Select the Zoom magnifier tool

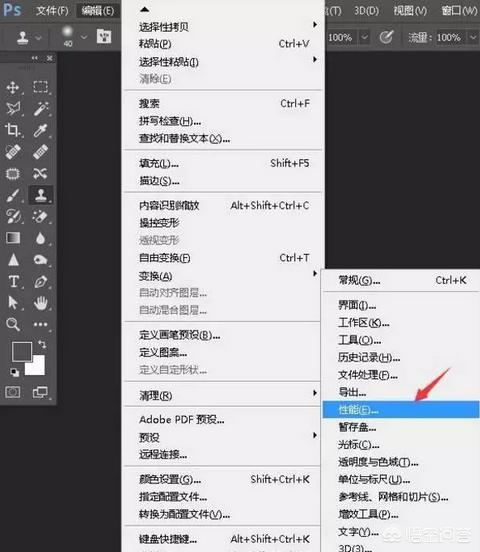(13, 324)
